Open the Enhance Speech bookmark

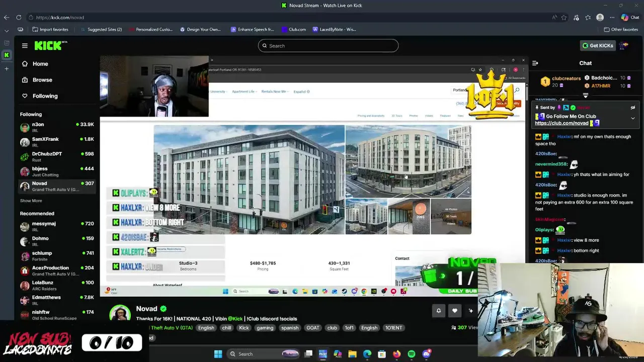pyautogui.click(x=252, y=30)
